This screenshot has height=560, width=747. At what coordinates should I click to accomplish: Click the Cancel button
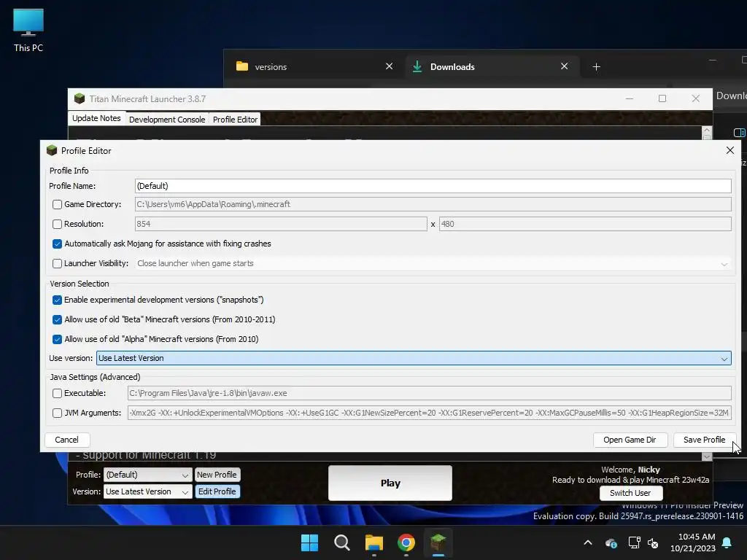point(66,440)
